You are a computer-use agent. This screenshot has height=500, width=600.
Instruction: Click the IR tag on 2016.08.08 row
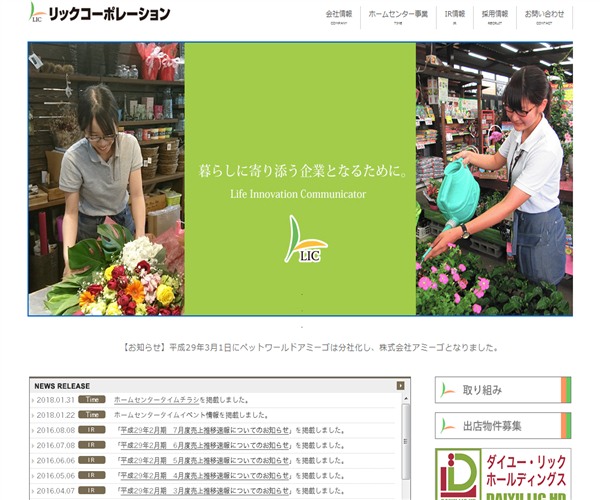point(92,430)
